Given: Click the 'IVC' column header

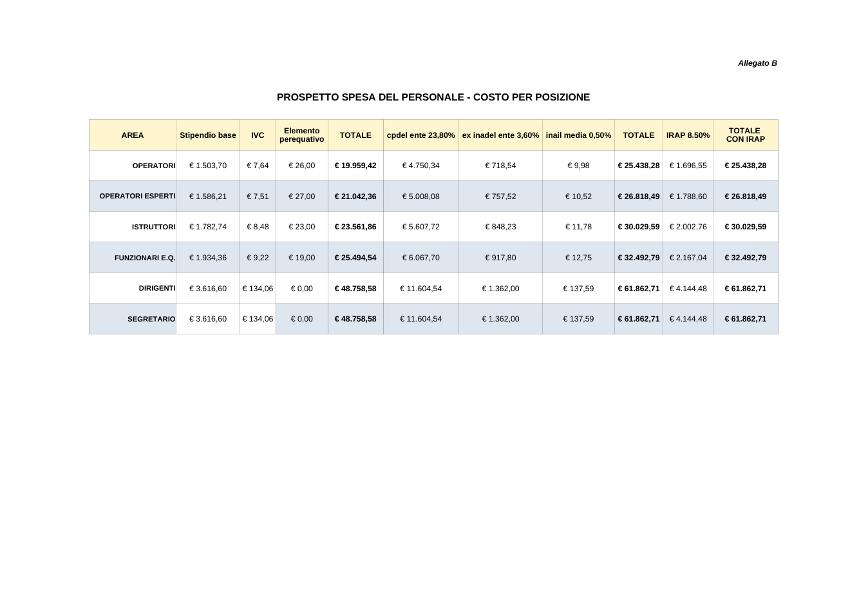Looking at the screenshot, I should pos(258,135).
